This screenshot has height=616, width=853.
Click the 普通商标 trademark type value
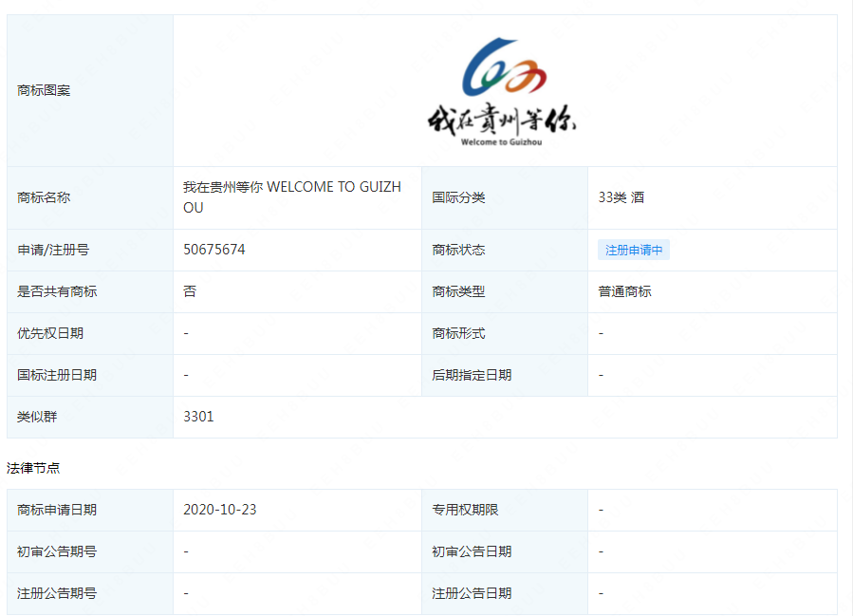tap(624, 291)
